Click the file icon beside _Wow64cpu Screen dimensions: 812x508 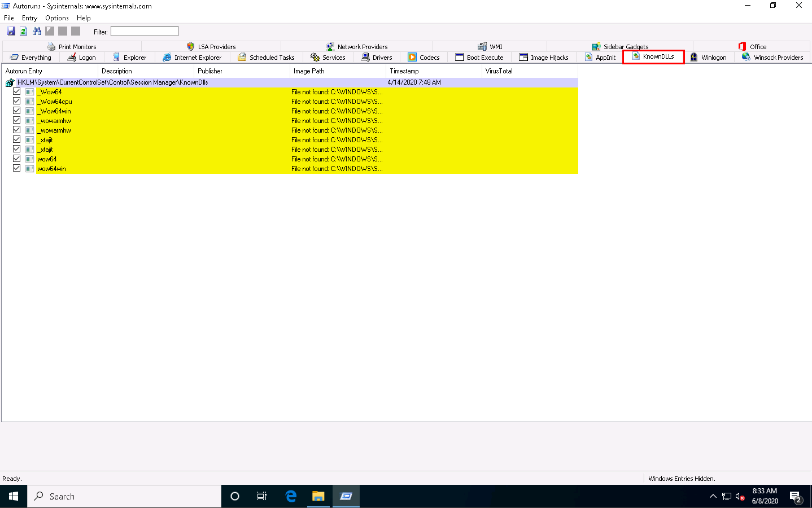pyautogui.click(x=29, y=102)
